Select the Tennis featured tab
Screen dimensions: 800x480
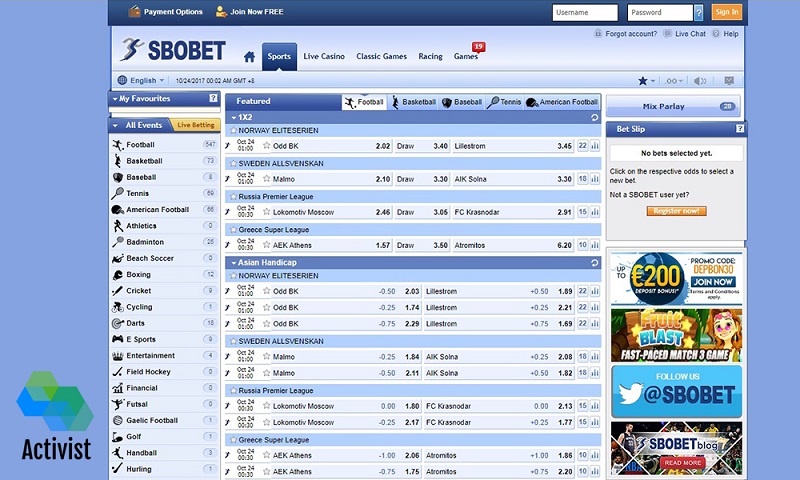(x=504, y=102)
